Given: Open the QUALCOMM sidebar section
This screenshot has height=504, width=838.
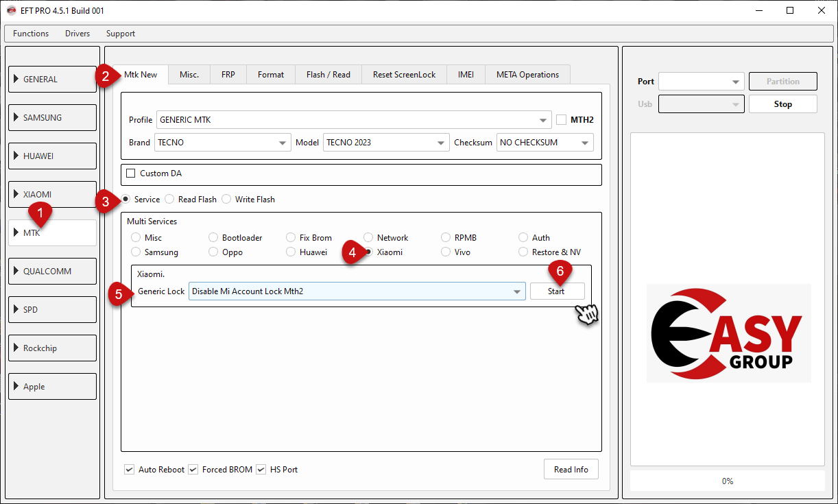Looking at the screenshot, I should click(52, 271).
